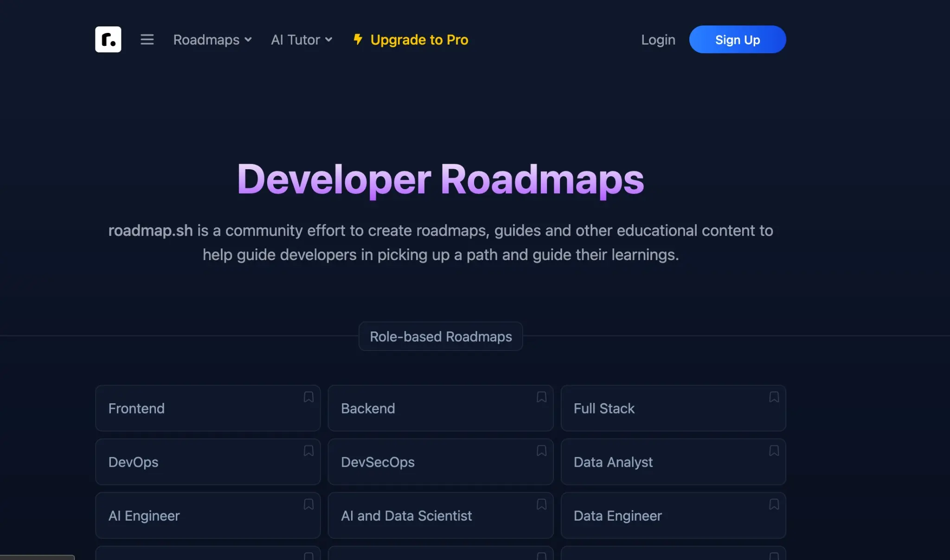950x560 pixels.
Task: Bookmark the Full Stack roadmap
Action: 774,397
